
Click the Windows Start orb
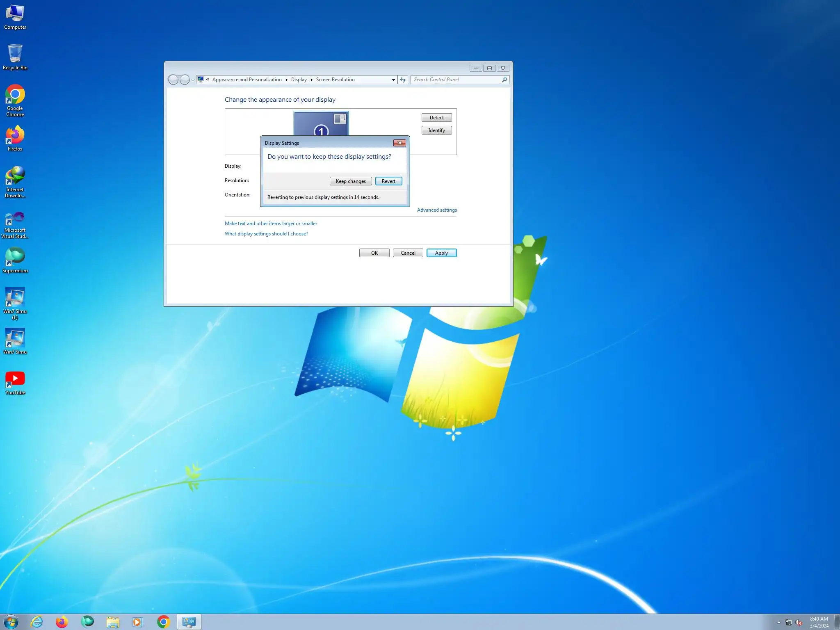point(11,622)
